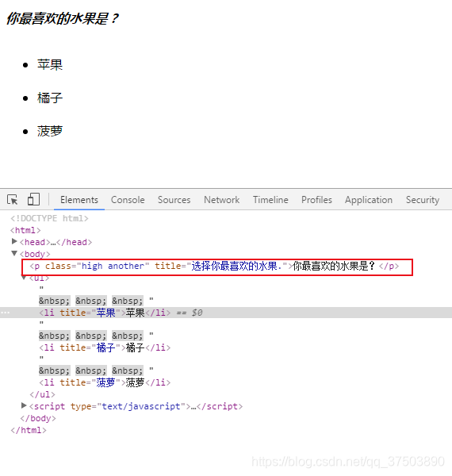
Task: Collapse the ul node arrow
Action: (x=24, y=277)
